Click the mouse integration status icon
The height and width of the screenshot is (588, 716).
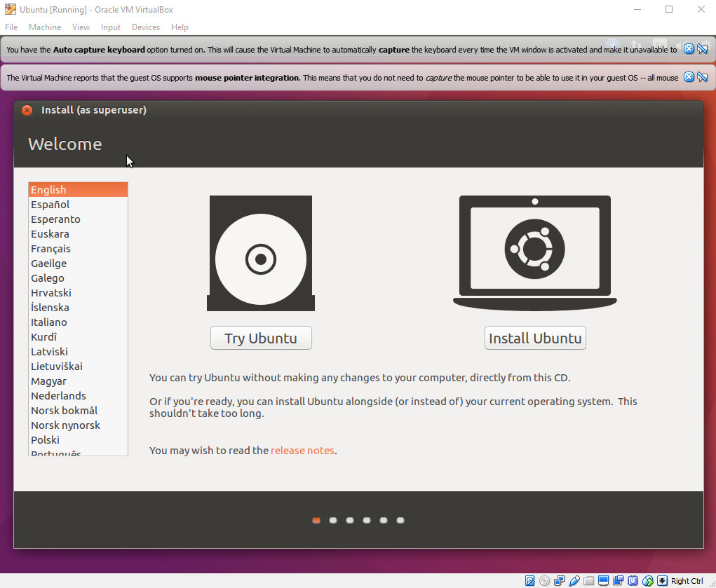tap(647, 581)
